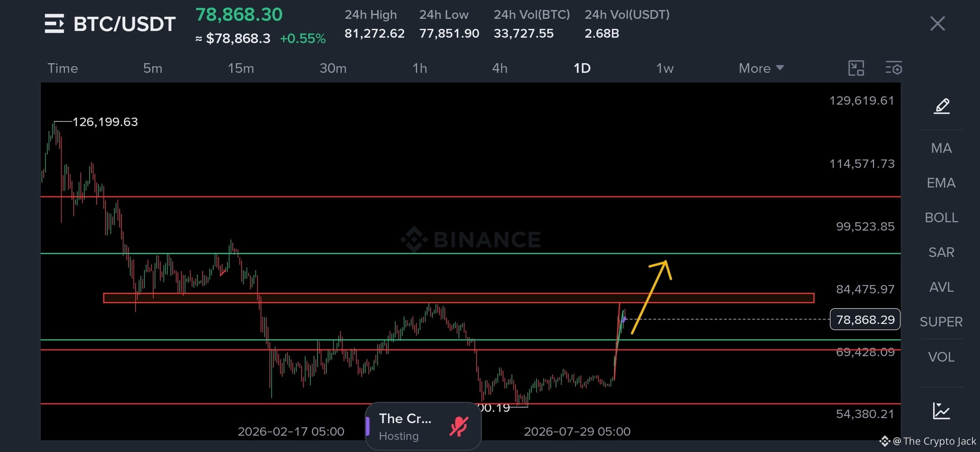This screenshot has height=452, width=980.
Task: Switch chart to 1w interval
Action: click(x=665, y=68)
